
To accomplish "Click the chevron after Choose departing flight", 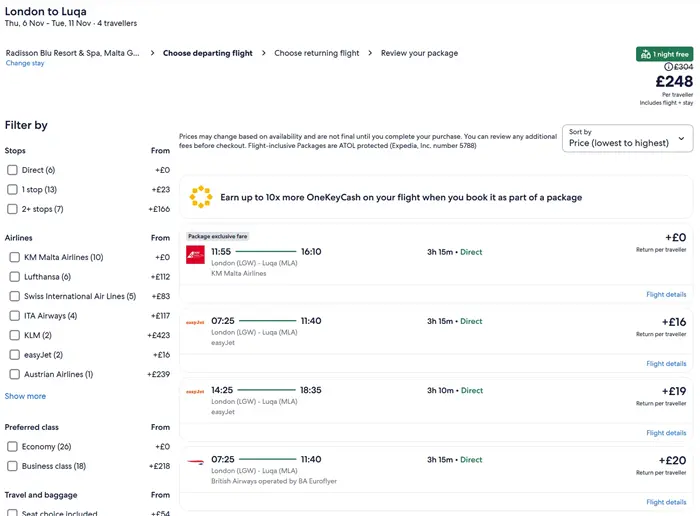I will tap(264, 53).
